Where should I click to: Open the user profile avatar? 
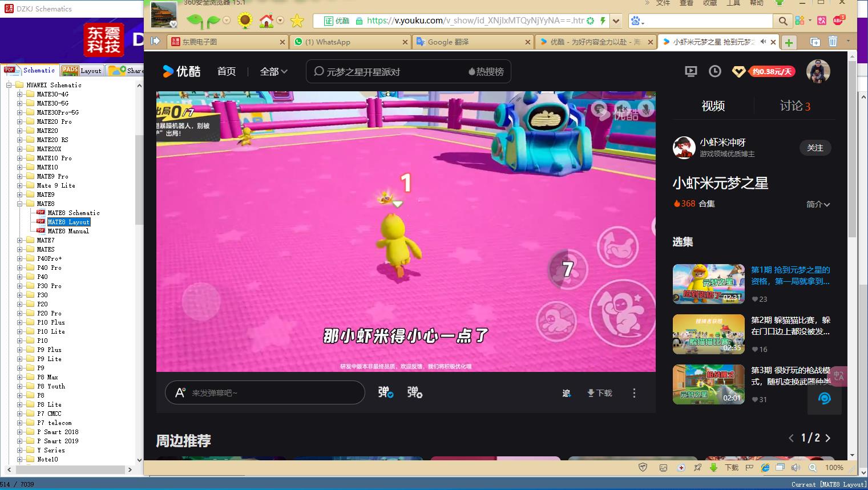pyautogui.click(x=818, y=71)
